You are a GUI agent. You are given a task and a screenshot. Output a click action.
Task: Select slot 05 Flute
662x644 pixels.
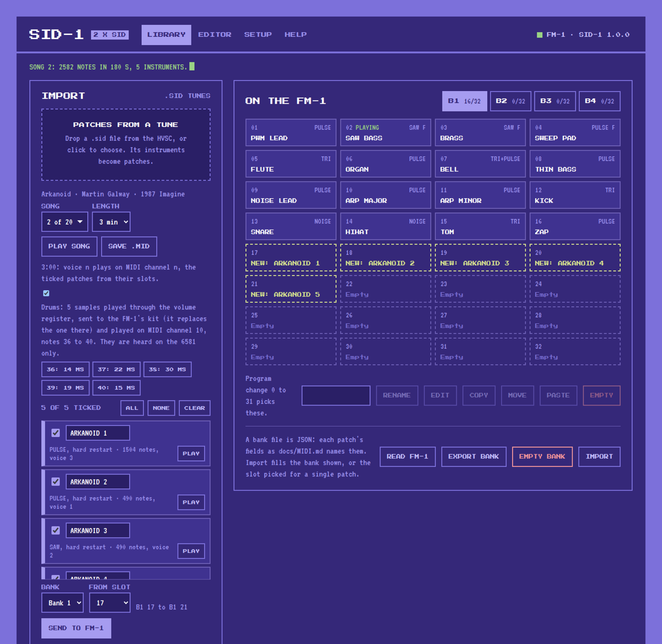pyautogui.click(x=291, y=164)
